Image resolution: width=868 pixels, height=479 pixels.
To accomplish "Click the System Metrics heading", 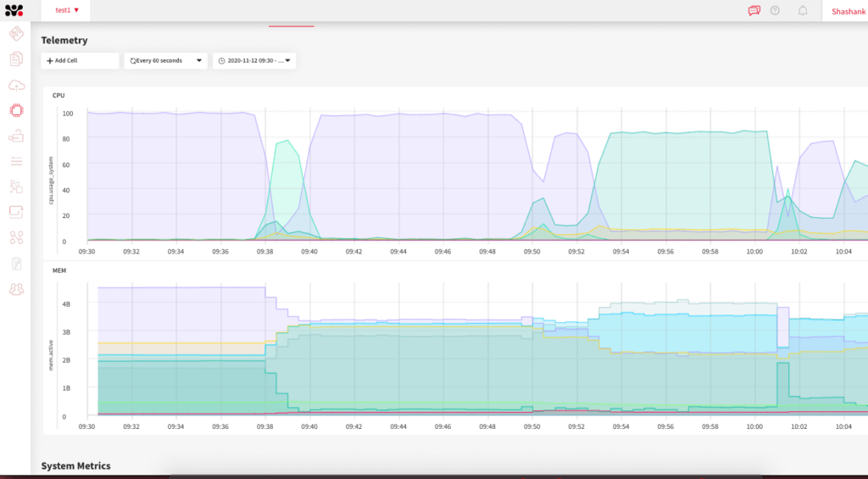I will [x=75, y=465].
